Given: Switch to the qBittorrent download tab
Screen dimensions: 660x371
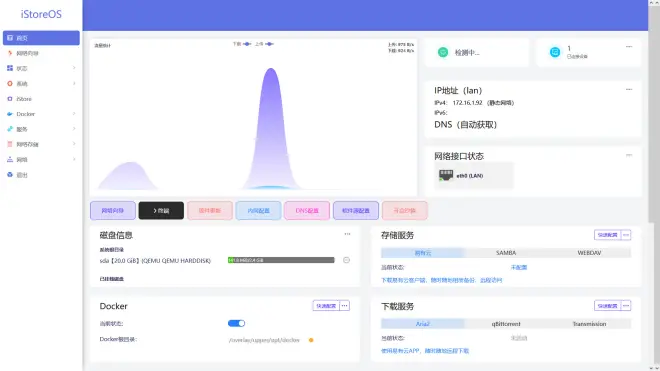Looking at the screenshot, I should point(506,324).
